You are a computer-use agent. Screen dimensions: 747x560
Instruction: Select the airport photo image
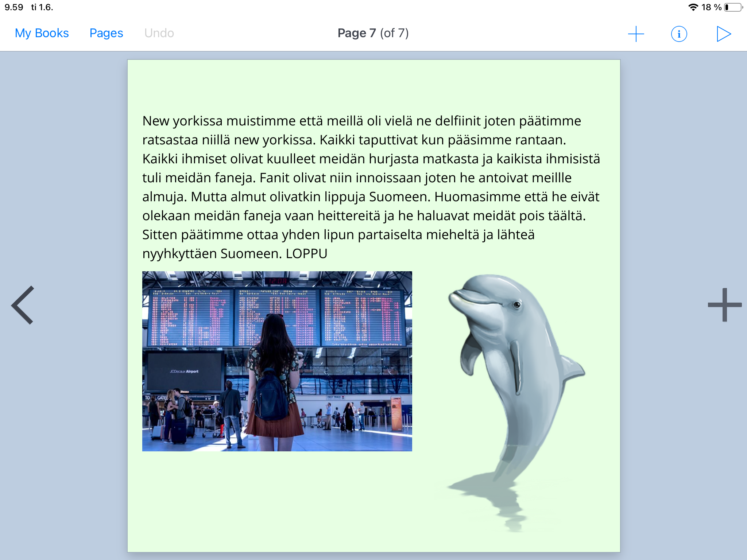pyautogui.click(x=277, y=361)
